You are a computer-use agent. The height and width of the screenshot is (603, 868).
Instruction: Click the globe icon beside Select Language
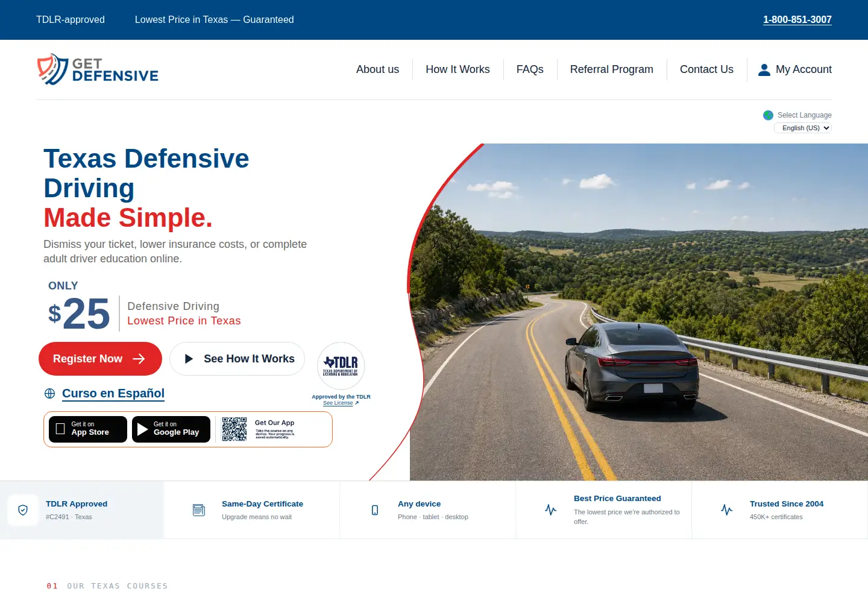(768, 115)
